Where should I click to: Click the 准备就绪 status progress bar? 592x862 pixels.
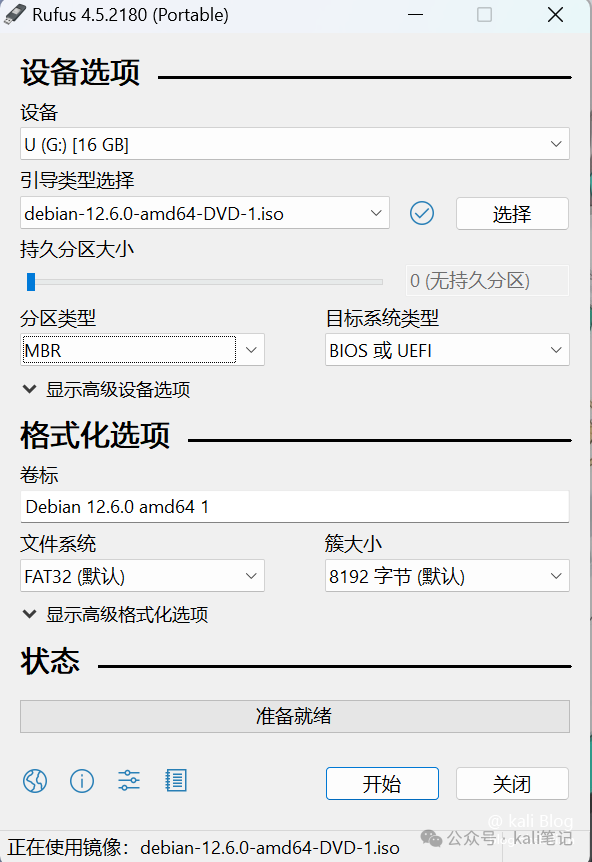[295, 716]
